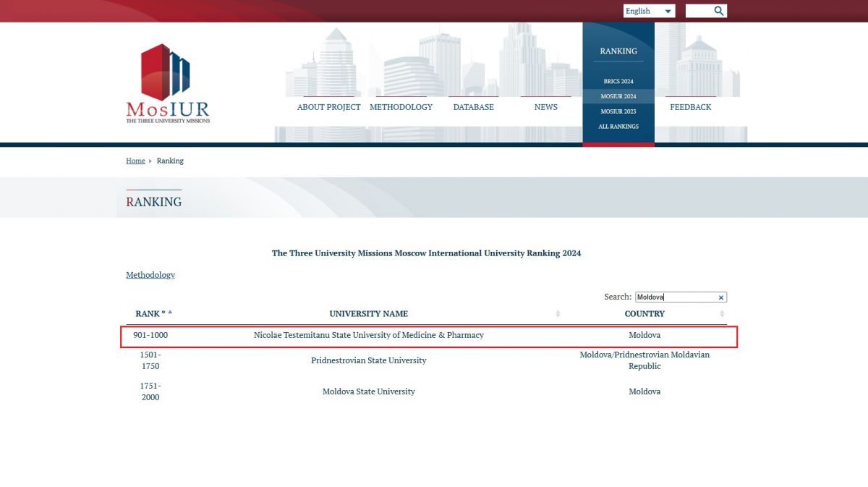The height and width of the screenshot is (487, 868).
Task: Open the News page
Action: pyautogui.click(x=545, y=107)
